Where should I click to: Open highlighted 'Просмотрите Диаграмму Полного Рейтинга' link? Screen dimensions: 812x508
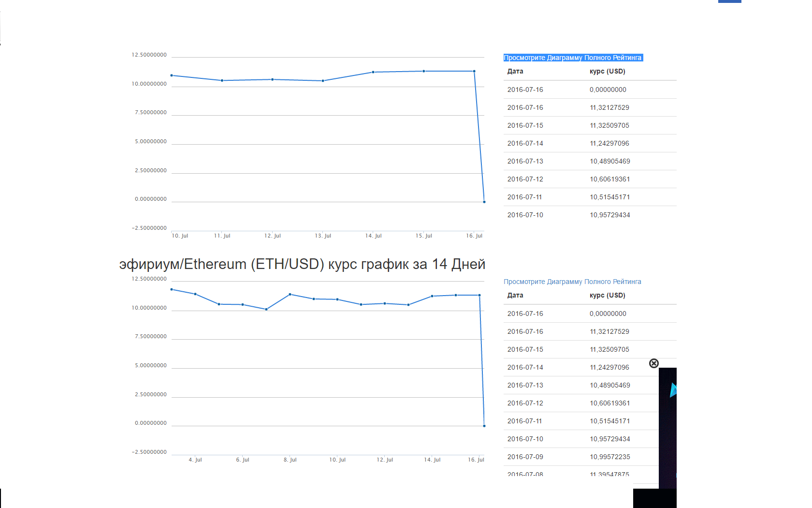(x=572, y=58)
